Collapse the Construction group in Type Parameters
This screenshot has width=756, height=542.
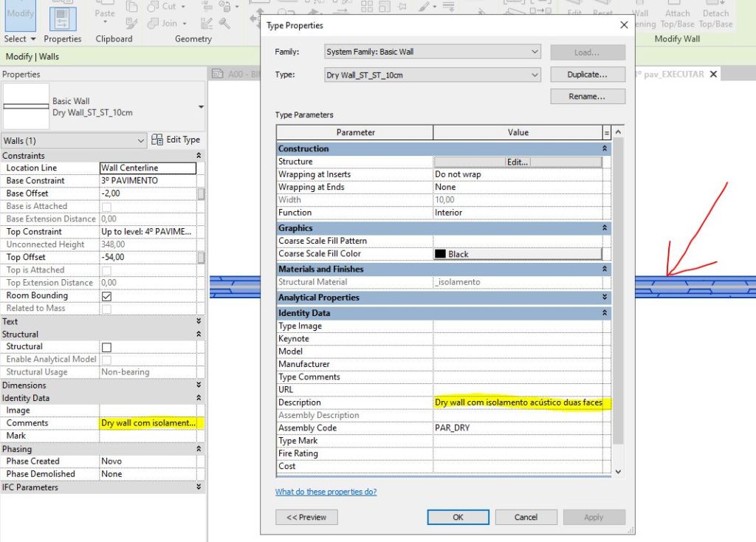point(605,148)
